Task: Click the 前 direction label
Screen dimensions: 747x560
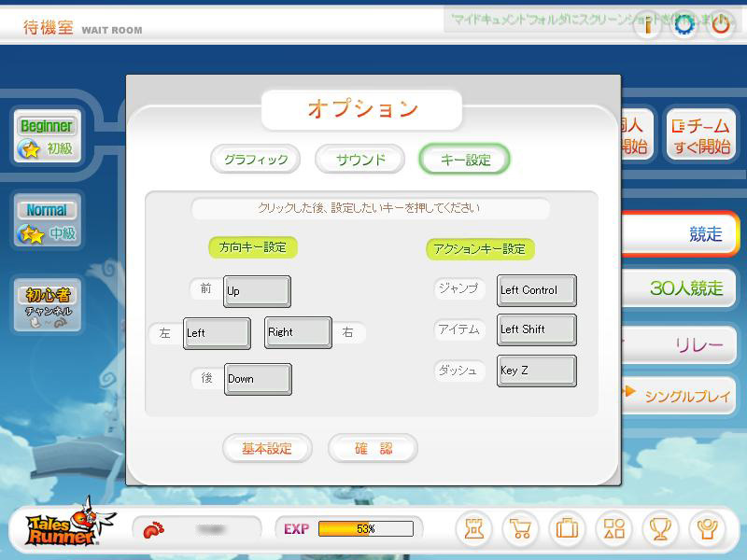Action: (205, 288)
